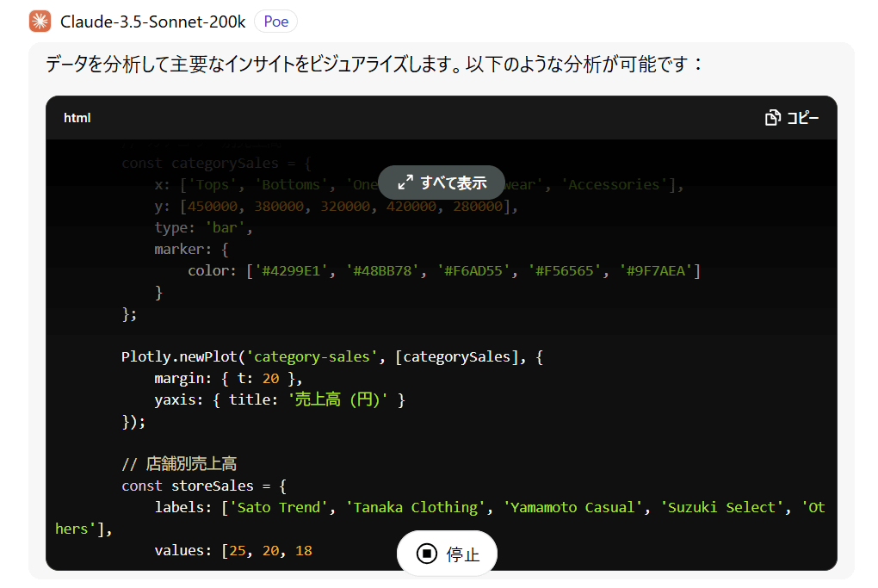This screenshot has width=878, height=588.
Task: Click the copy icon in code header
Action: (x=772, y=118)
